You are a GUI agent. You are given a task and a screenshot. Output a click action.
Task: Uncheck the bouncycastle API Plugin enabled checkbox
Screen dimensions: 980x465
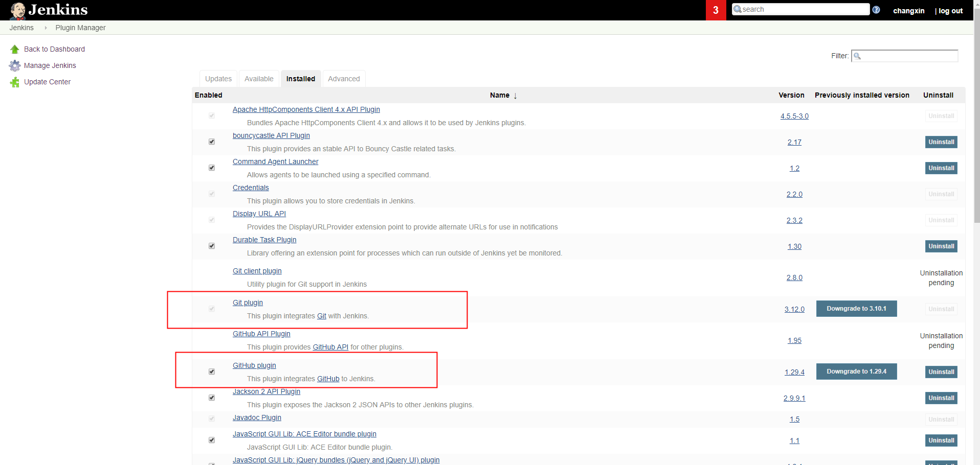[x=211, y=142]
